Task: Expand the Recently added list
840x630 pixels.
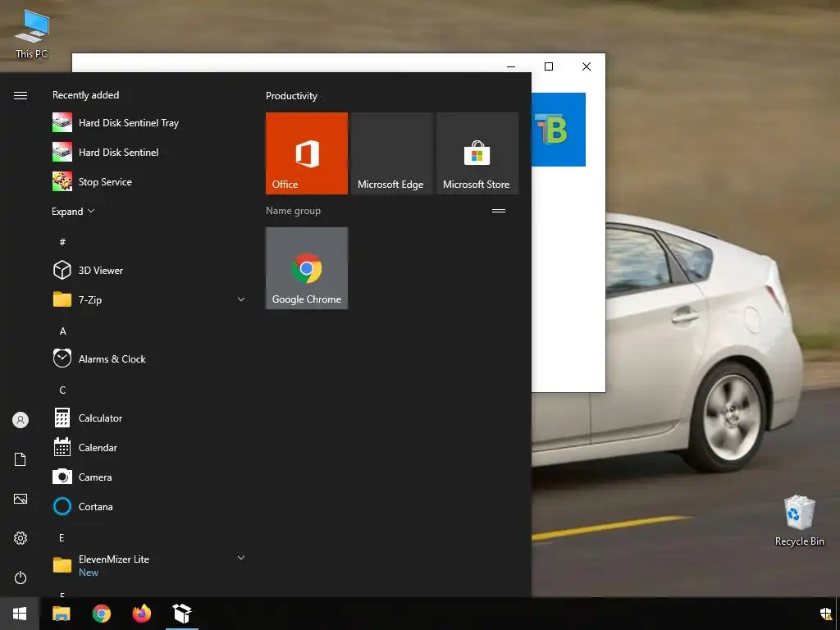Action: coord(73,211)
